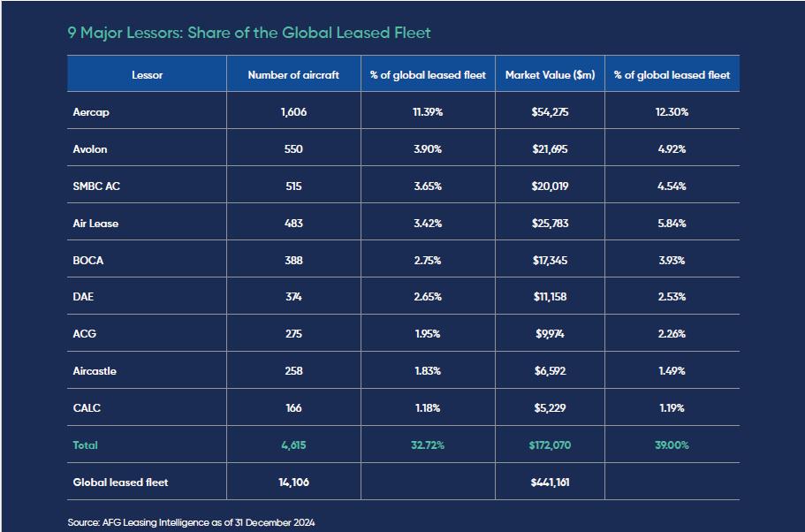The image size is (805, 532).
Task: Select the 'Market Value ($m)' column header
Action: pyautogui.click(x=549, y=75)
